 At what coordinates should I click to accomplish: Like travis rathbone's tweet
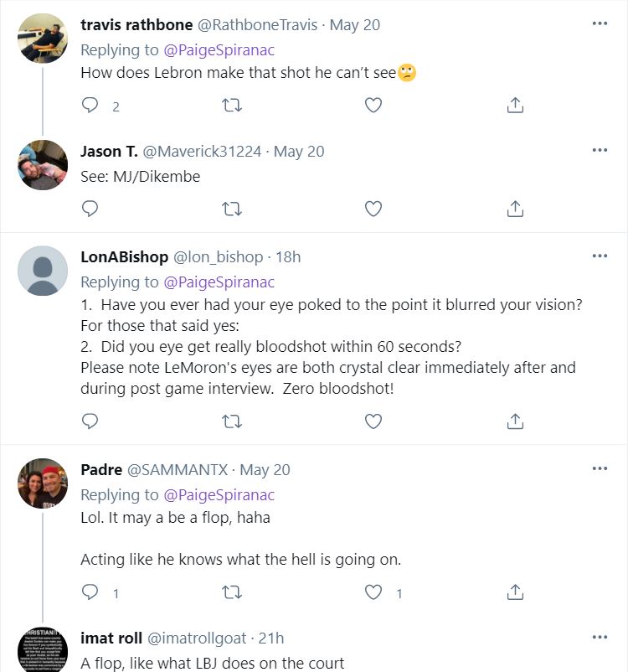pyautogui.click(x=373, y=106)
